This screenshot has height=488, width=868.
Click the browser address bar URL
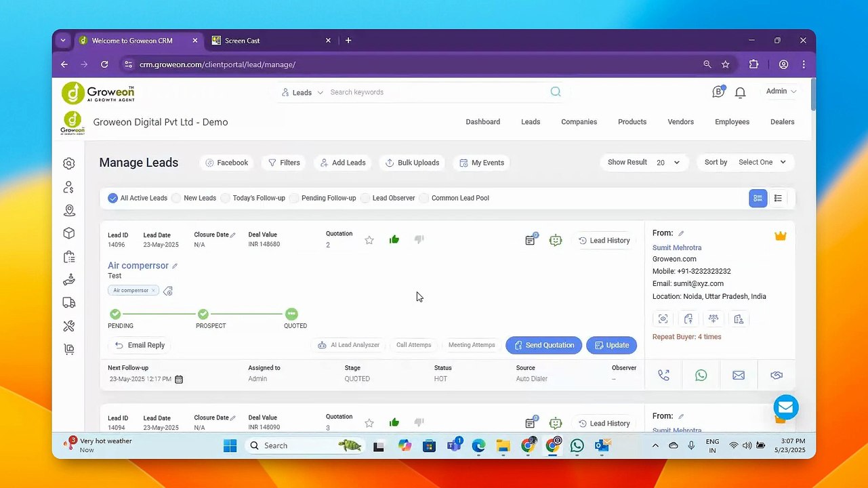click(218, 64)
